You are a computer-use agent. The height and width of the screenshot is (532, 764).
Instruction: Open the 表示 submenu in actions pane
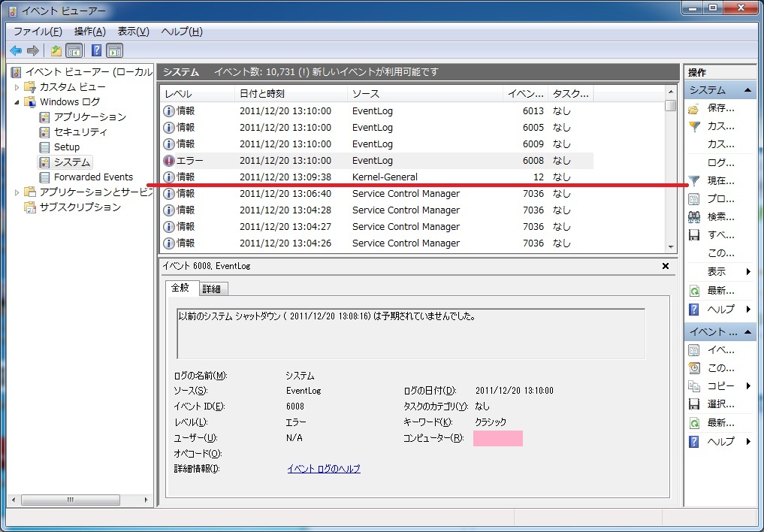pos(748,271)
